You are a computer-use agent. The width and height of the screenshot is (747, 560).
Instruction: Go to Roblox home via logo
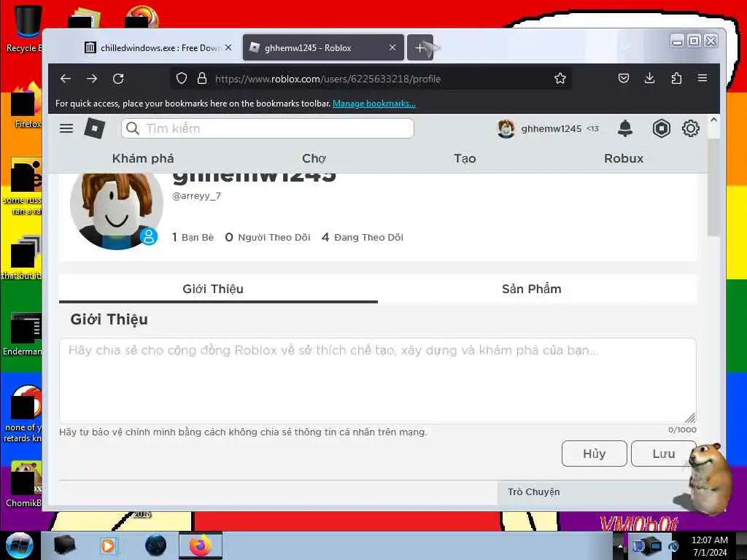(x=94, y=128)
